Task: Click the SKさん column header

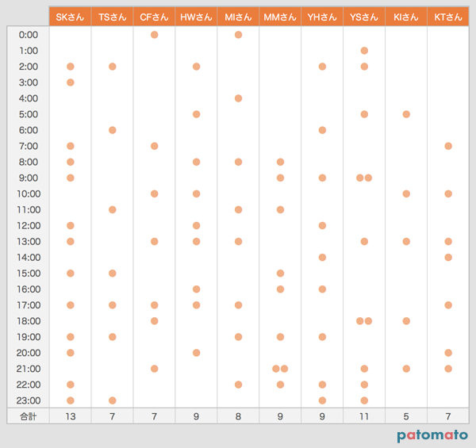Action: pyautogui.click(x=70, y=17)
